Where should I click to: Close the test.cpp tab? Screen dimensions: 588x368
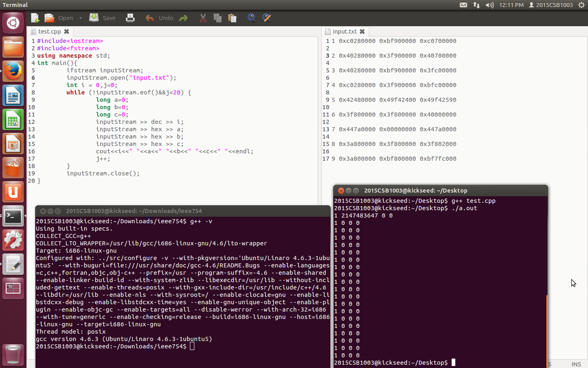click(x=67, y=31)
